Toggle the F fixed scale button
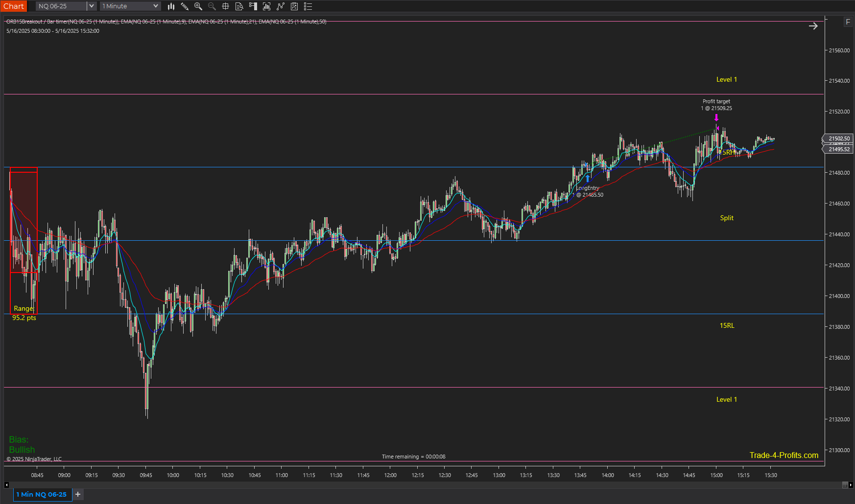855x504 pixels. tap(848, 22)
